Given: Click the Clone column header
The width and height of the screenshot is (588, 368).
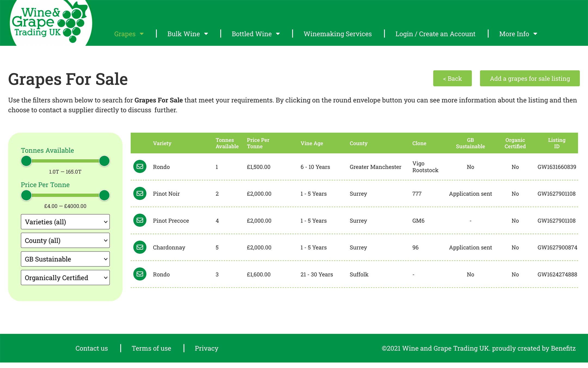Looking at the screenshot, I should tap(419, 143).
